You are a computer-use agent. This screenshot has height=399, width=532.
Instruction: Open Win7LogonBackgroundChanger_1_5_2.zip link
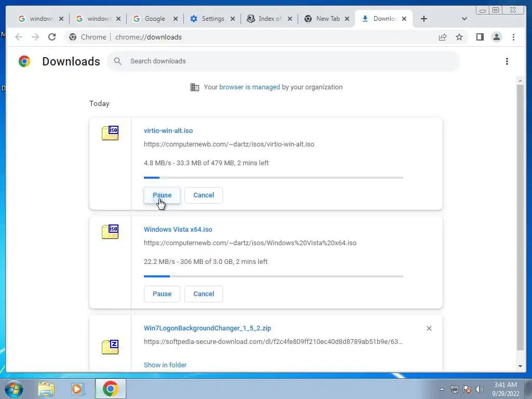coord(207,328)
